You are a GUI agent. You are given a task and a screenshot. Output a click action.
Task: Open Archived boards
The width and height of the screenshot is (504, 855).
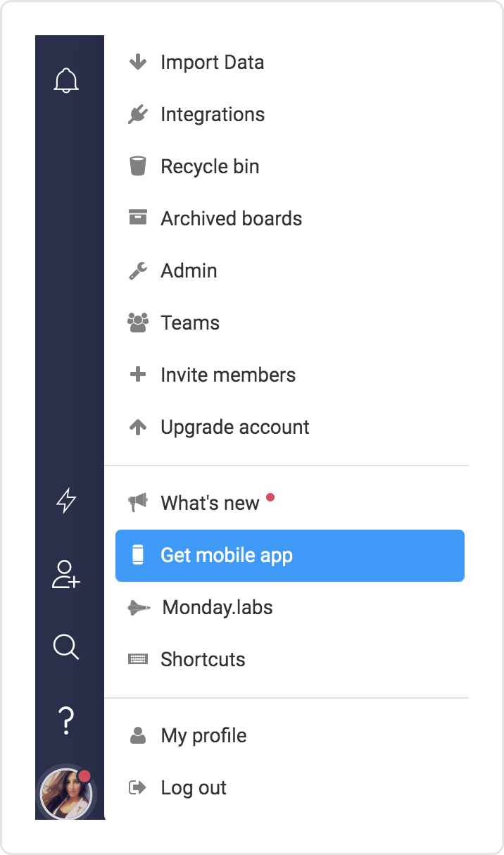click(x=231, y=218)
